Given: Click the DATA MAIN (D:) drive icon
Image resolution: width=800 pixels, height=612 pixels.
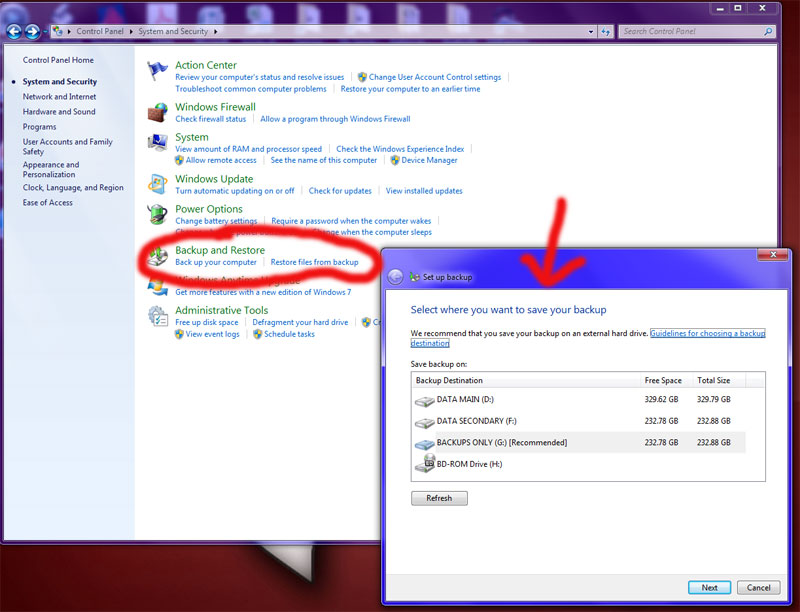Looking at the screenshot, I should [424, 401].
